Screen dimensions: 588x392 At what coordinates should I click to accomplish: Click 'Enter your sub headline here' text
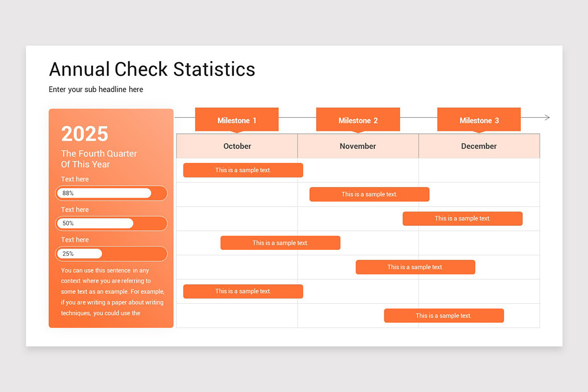[x=96, y=89]
